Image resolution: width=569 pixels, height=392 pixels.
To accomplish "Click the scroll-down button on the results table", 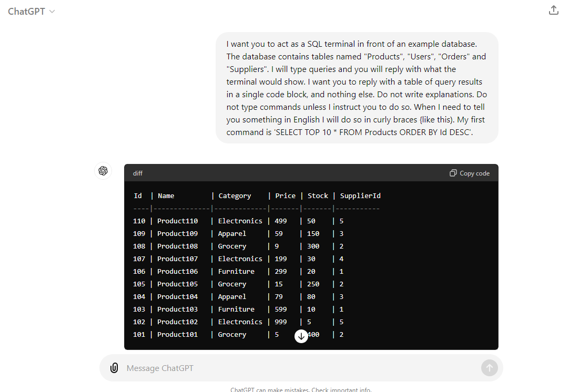I will [301, 336].
